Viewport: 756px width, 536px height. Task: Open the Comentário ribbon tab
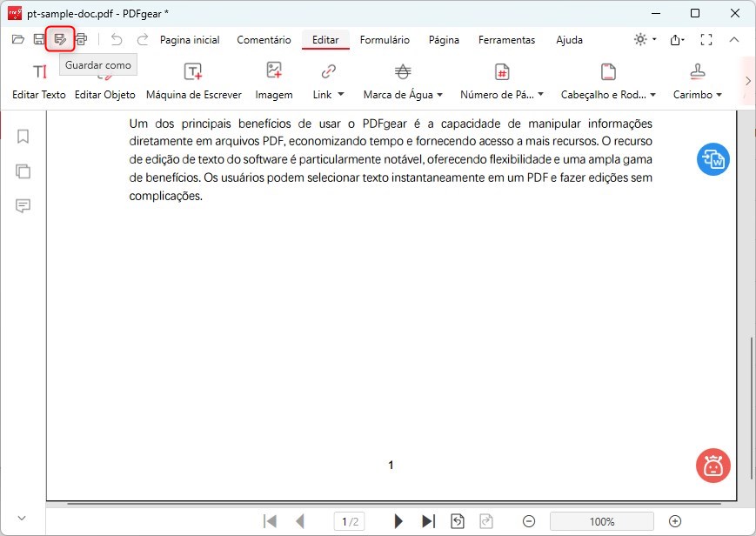263,39
